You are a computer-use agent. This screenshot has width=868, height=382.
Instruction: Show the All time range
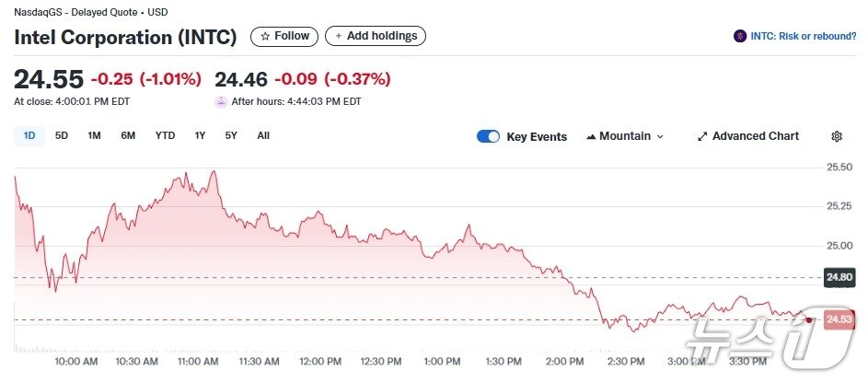coord(263,136)
